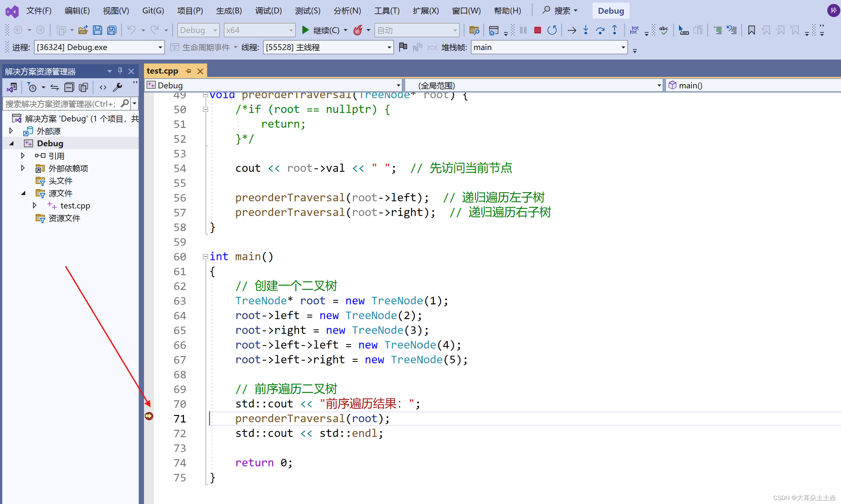Collapse the preorderTraversal function outline
This screenshot has width=841, height=504.
[205, 95]
